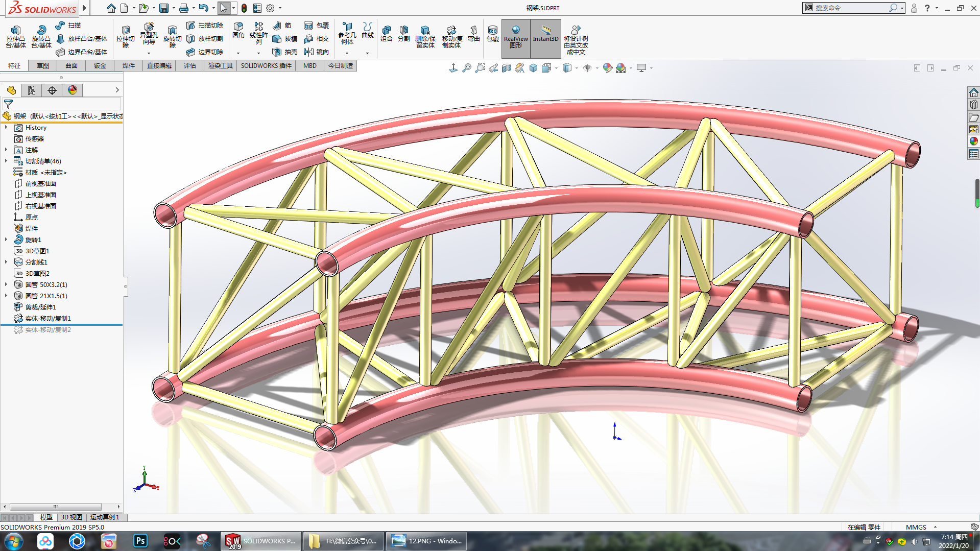Viewport: 980px width, 551px height.
Task: Expand the 圆管 21X1.5(1) node
Action: (x=6, y=296)
